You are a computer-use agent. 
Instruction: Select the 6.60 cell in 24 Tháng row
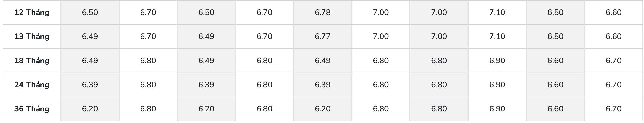pyautogui.click(x=555, y=85)
